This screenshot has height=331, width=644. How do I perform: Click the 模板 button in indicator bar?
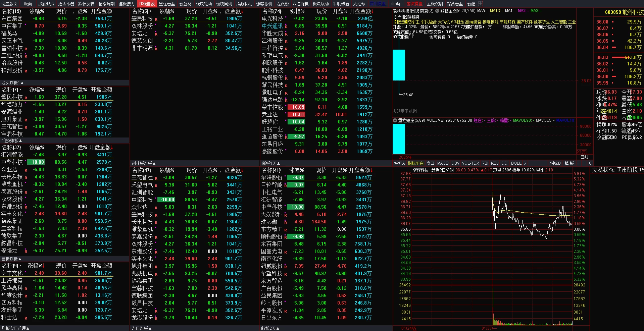569,163
